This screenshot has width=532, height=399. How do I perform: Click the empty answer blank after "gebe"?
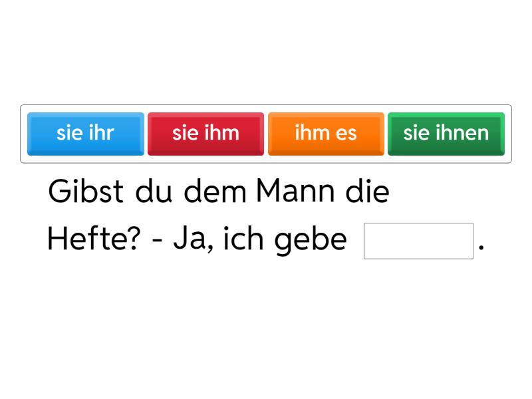pos(418,241)
